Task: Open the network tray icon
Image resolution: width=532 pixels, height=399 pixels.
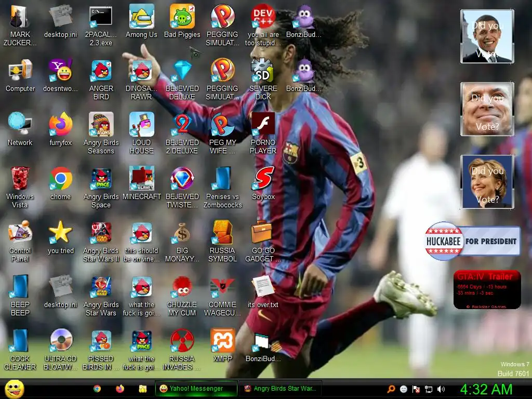Action: click(x=429, y=389)
